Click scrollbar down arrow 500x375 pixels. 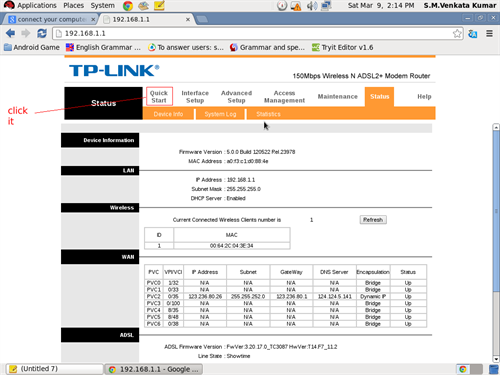(496, 359)
